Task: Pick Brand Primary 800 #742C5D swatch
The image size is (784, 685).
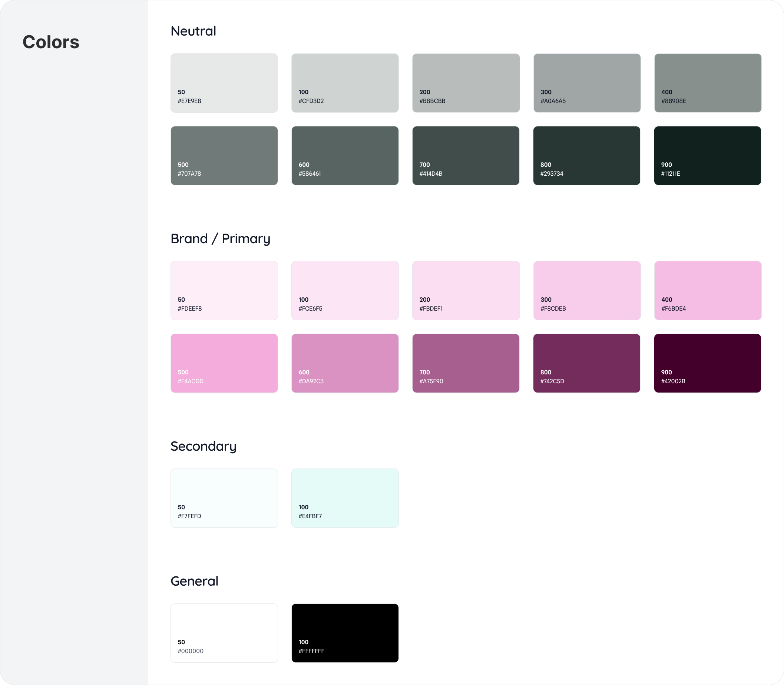Action: click(x=586, y=363)
